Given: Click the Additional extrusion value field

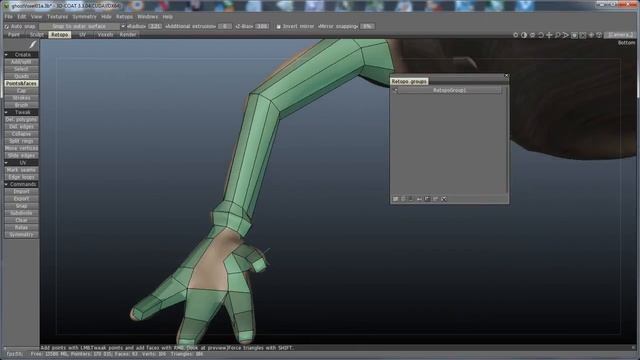Looking at the screenshot, I should 224,27.
